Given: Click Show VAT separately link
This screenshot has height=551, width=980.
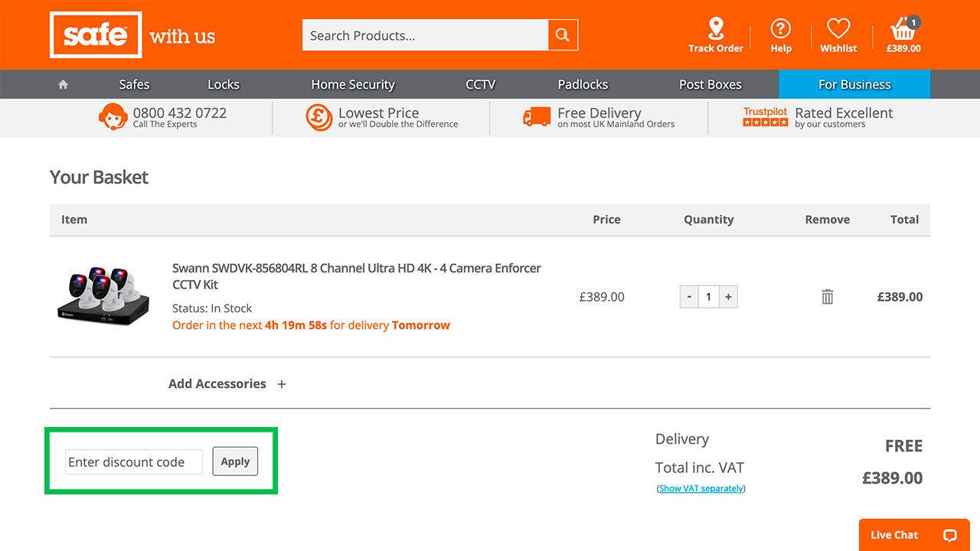Looking at the screenshot, I should coord(701,488).
